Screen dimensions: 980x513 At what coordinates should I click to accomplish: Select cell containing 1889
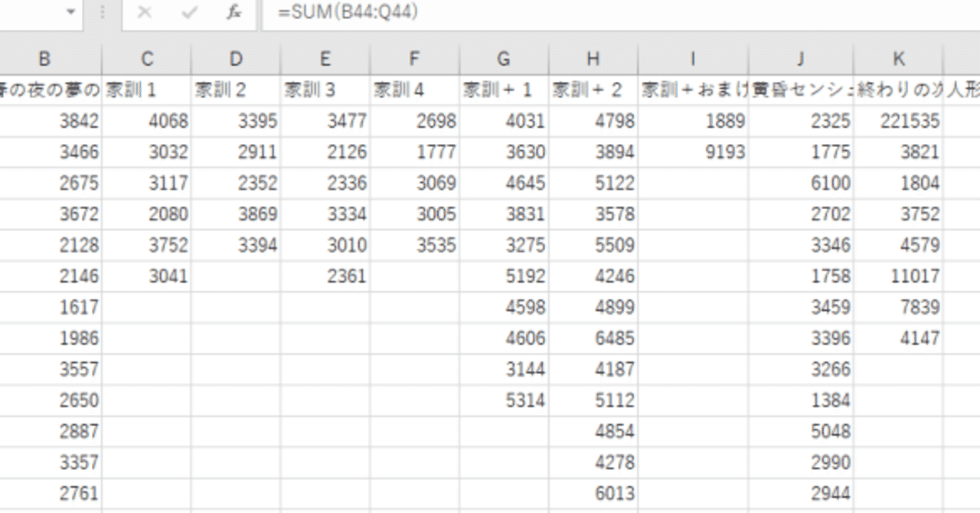click(x=693, y=121)
